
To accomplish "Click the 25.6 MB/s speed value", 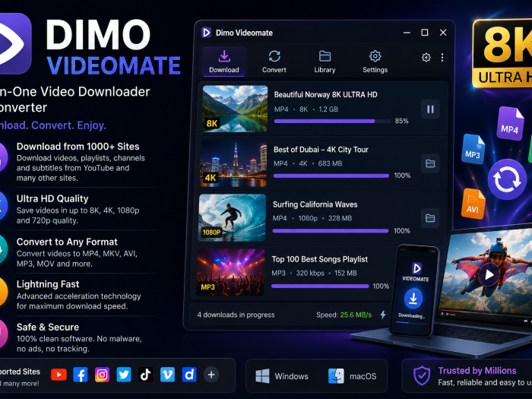I will pyautogui.click(x=356, y=315).
